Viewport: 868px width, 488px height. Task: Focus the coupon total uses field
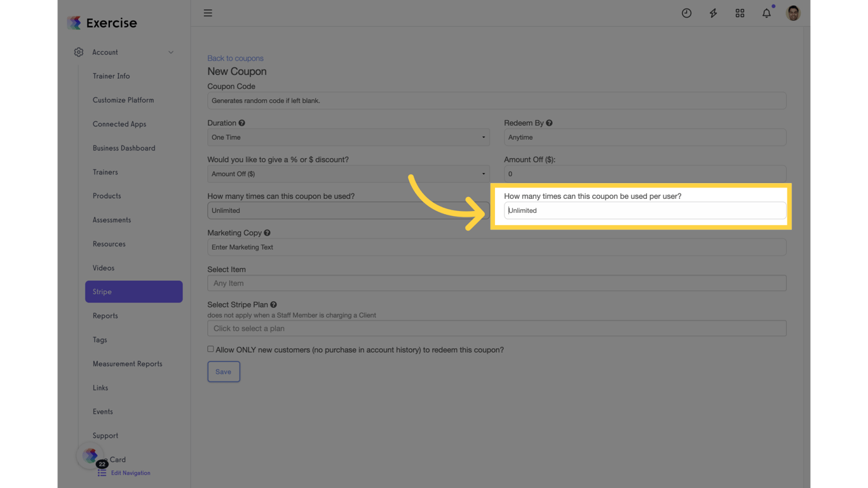tap(348, 210)
